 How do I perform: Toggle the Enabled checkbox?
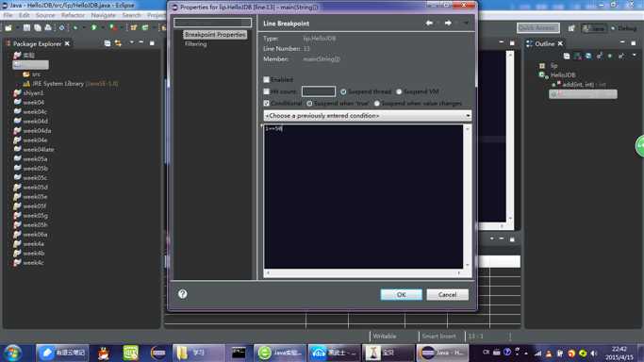pyautogui.click(x=267, y=79)
